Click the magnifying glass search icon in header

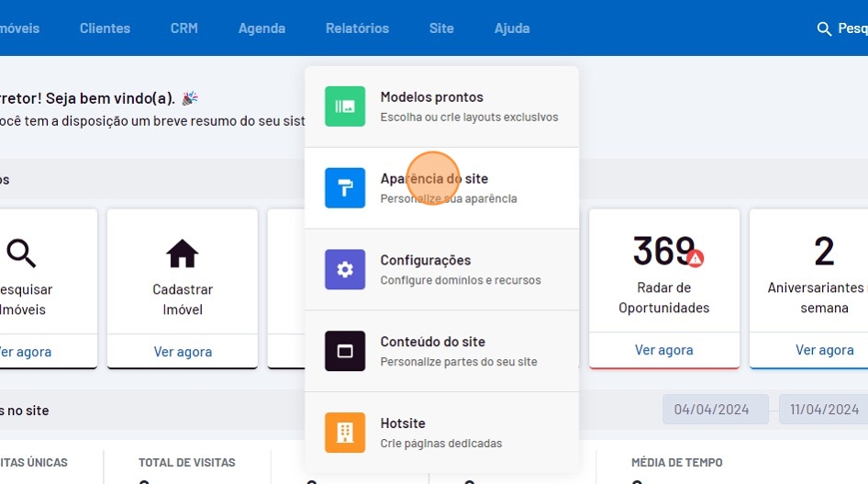(x=824, y=28)
